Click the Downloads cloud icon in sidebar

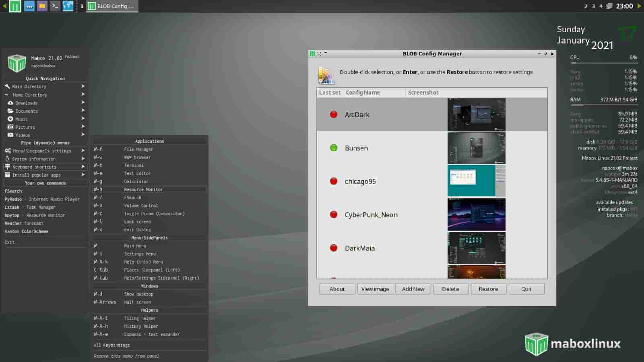click(10, 103)
